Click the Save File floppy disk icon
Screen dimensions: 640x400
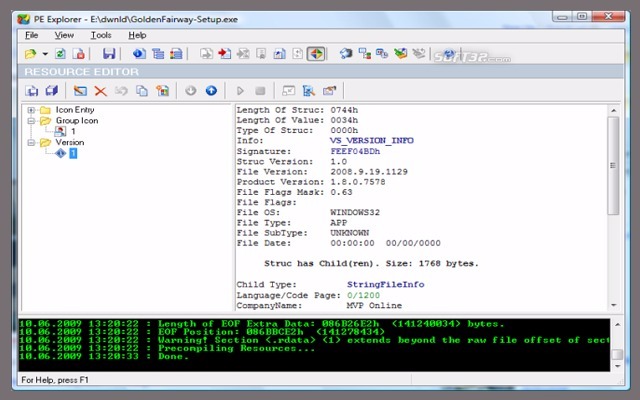click(x=108, y=53)
